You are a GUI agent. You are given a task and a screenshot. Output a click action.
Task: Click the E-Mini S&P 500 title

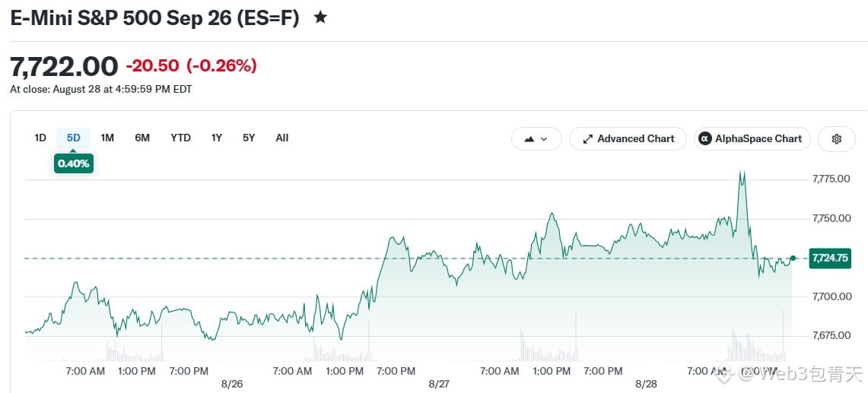pyautogui.click(x=155, y=17)
